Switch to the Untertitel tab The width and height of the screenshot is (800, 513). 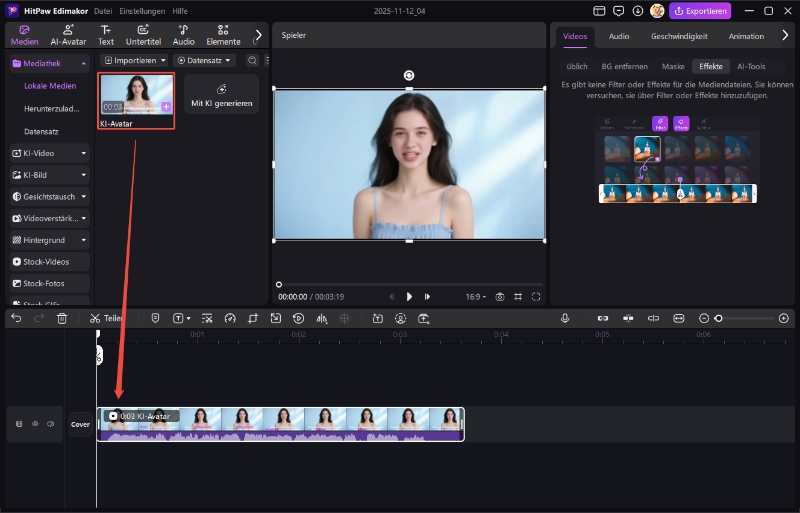143,35
